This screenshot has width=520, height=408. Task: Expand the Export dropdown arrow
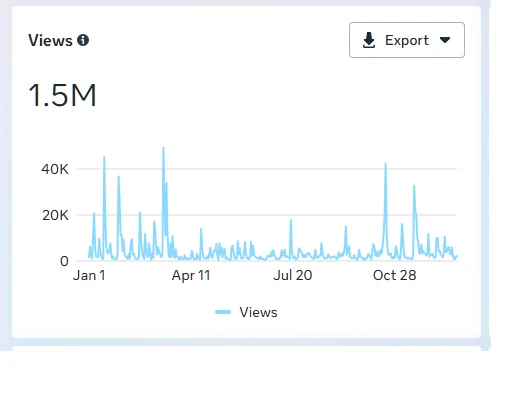tap(445, 40)
